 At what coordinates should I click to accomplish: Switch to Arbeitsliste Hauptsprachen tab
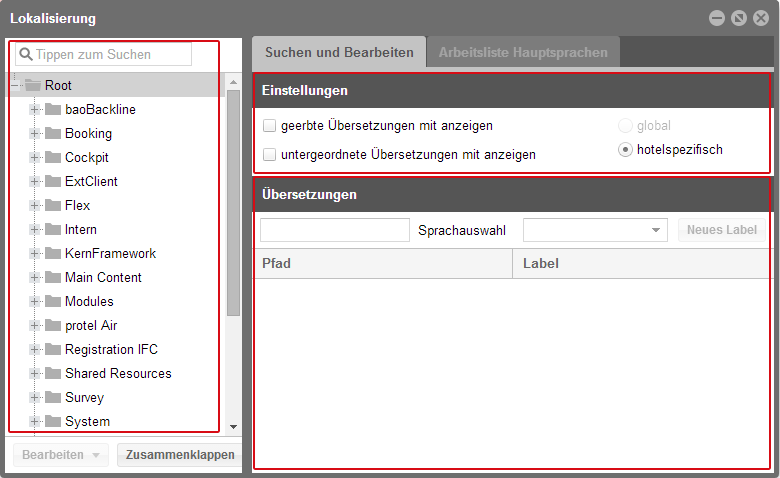523,52
